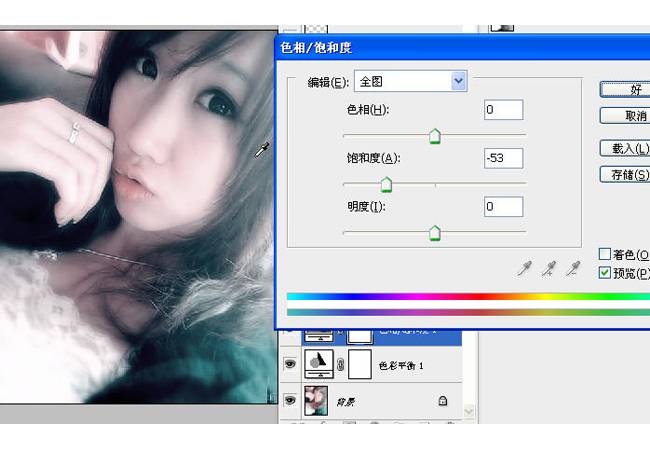
Task: Open the 编辑 全图 dropdown
Action: coord(411,81)
